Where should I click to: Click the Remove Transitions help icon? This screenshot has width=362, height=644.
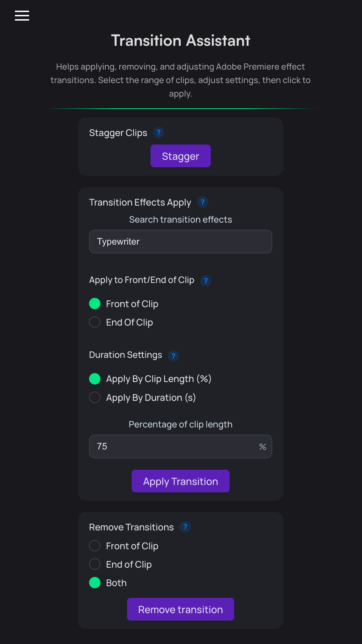pos(185,527)
